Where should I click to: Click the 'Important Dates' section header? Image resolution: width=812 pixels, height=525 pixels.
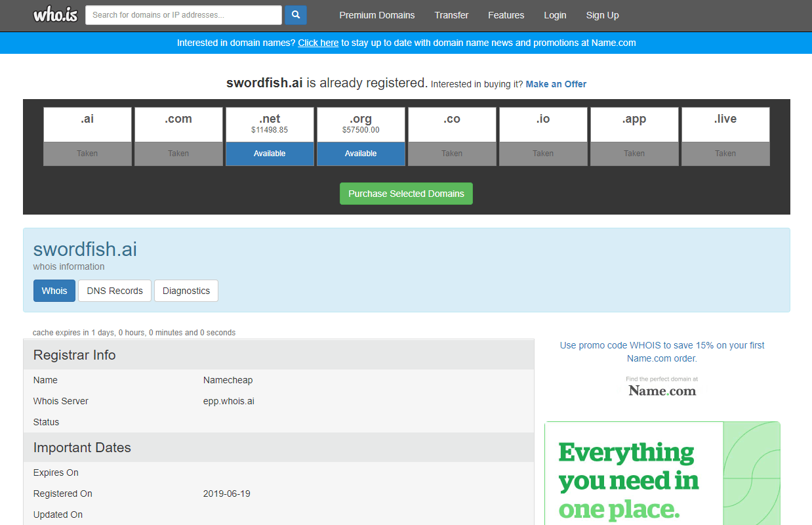(x=279, y=448)
